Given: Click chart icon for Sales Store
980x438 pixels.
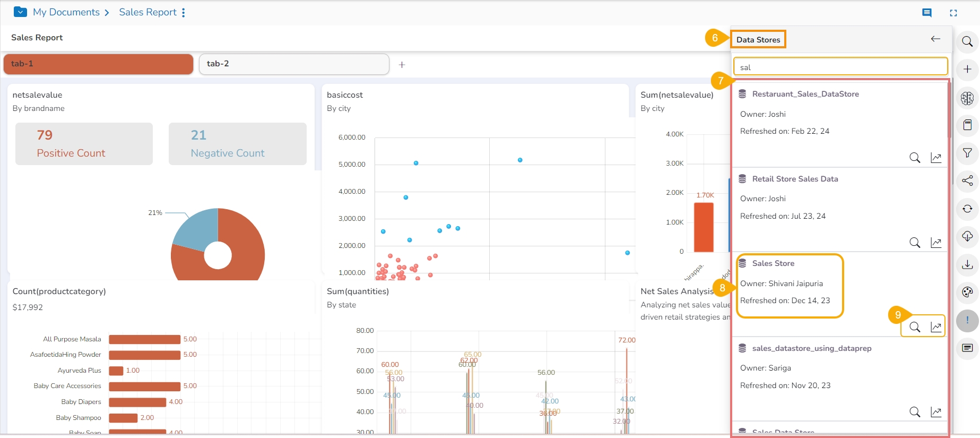Looking at the screenshot, I should pos(936,327).
